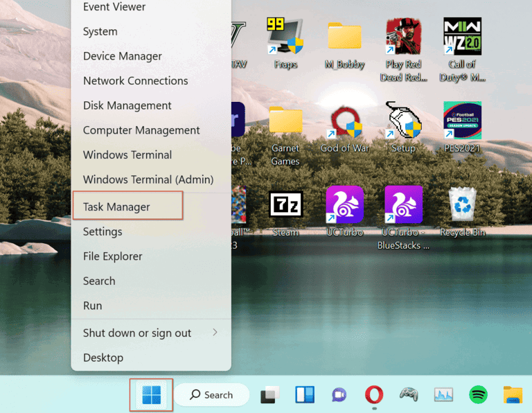This screenshot has height=413, width=532.
Task: Select the PES2021 desktop shortcut
Action: (462, 127)
